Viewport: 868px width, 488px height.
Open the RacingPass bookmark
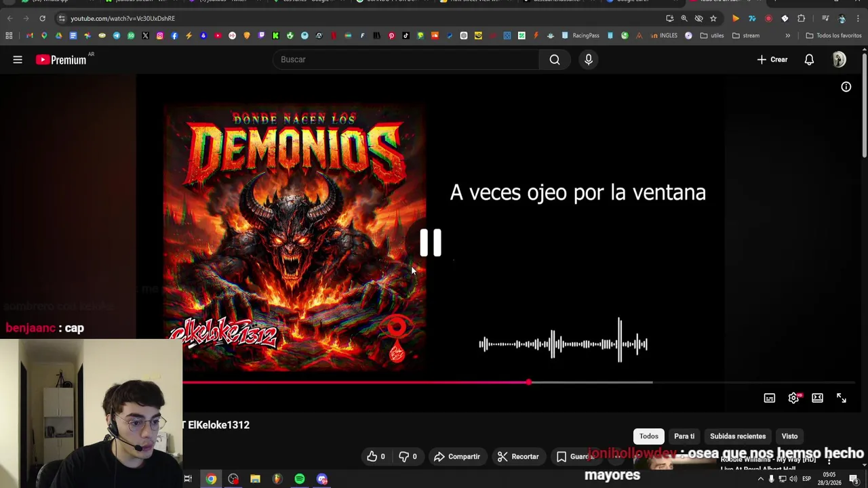coord(580,35)
